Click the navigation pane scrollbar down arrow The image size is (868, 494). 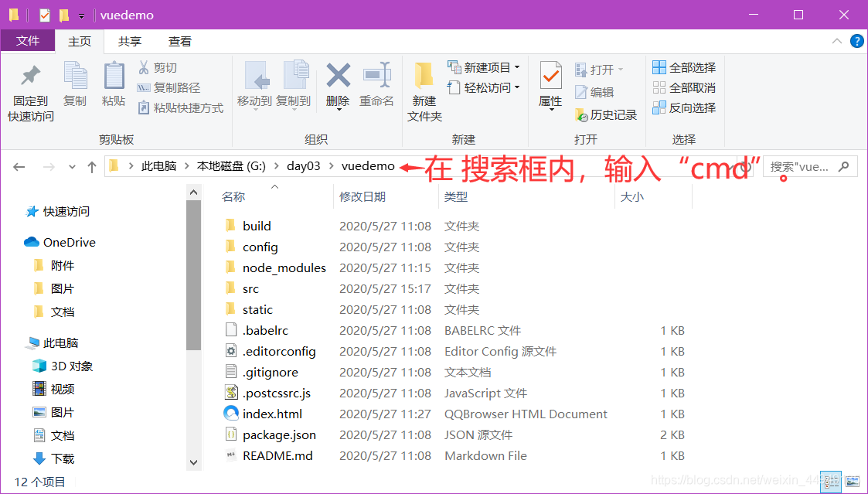pyautogui.click(x=194, y=462)
